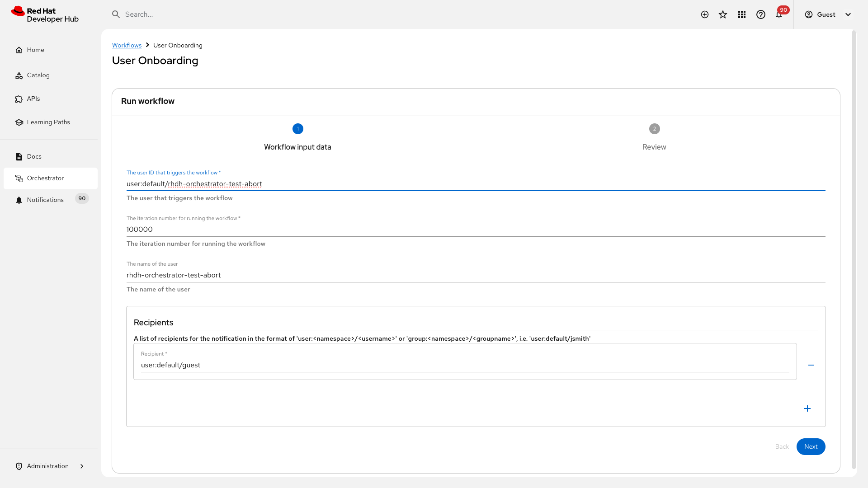The width and height of the screenshot is (868, 488).
Task: Open starred items via star icon
Action: 723,14
